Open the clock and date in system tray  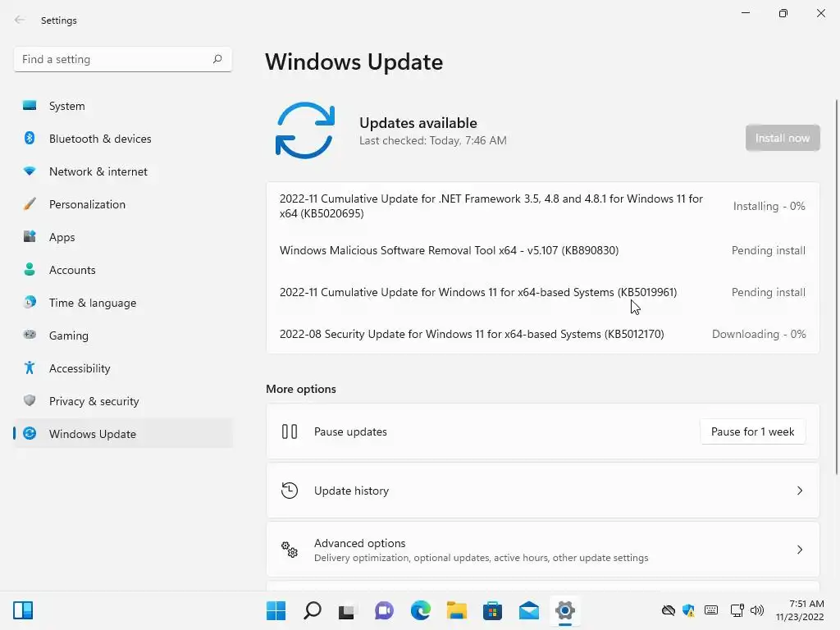coord(800,610)
